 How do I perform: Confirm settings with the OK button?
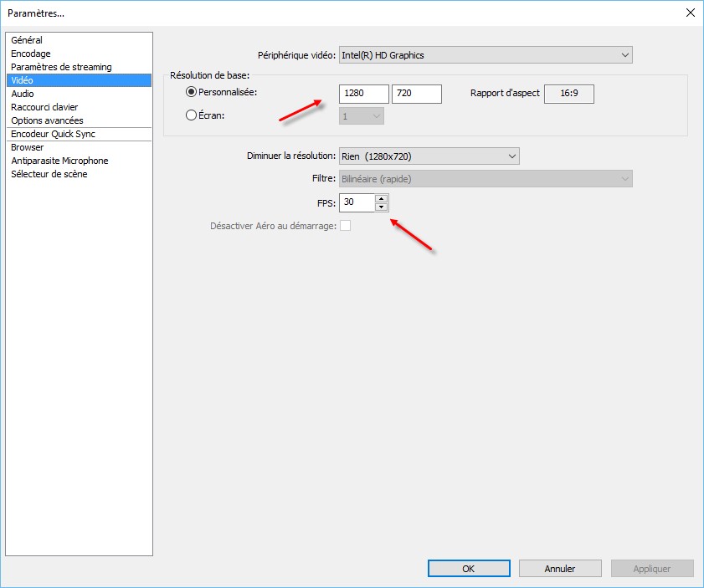468,569
